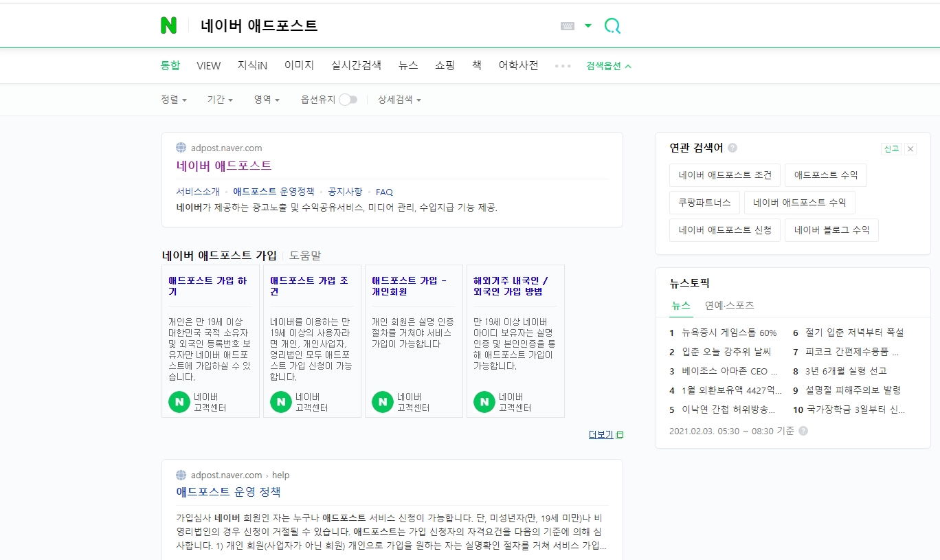Select related search 네이버 애드포스트 신청
This screenshot has height=560, width=940.
pyautogui.click(x=725, y=230)
